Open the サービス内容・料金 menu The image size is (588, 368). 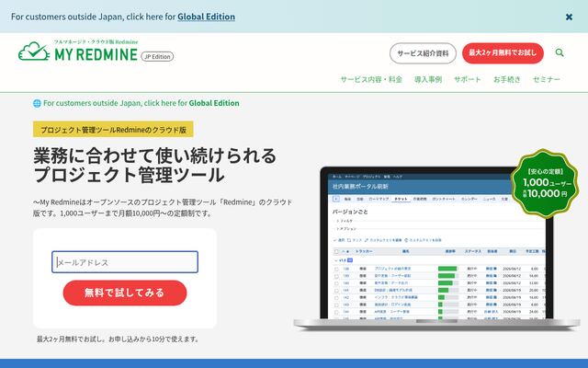371,79
